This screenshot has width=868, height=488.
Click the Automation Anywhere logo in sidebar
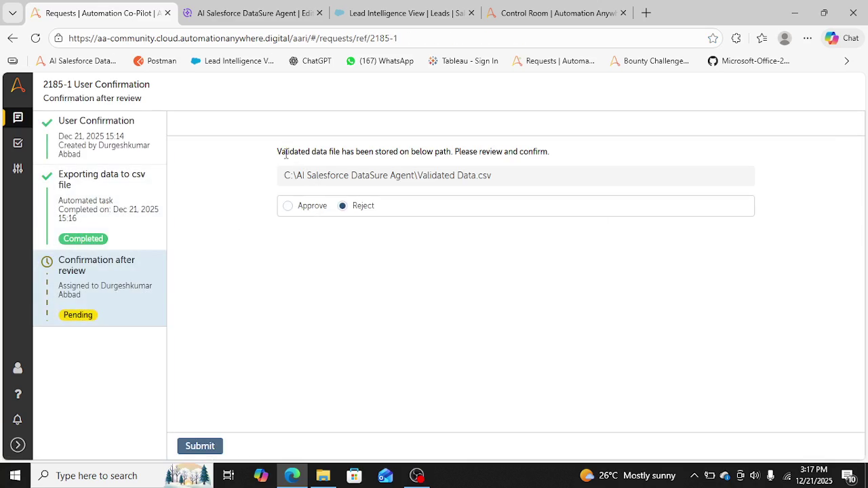click(18, 85)
